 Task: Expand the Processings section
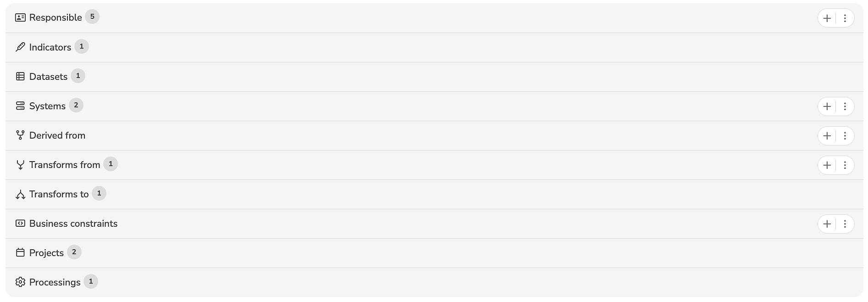[55, 282]
